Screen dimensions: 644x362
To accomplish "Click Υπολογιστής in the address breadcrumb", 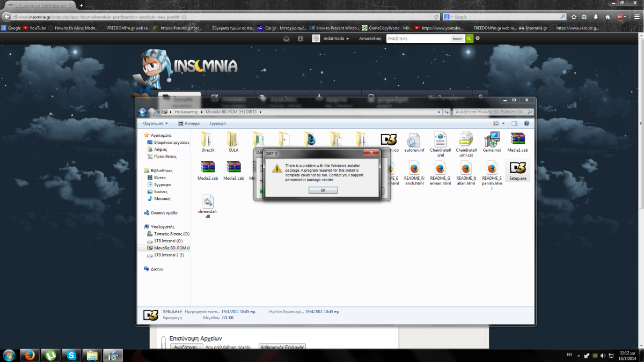I will (186, 112).
